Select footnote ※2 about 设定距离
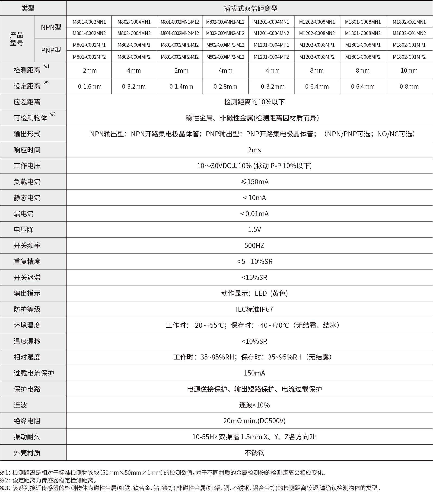Image resolution: width=433 pixels, height=504 pixels. pos(49,480)
